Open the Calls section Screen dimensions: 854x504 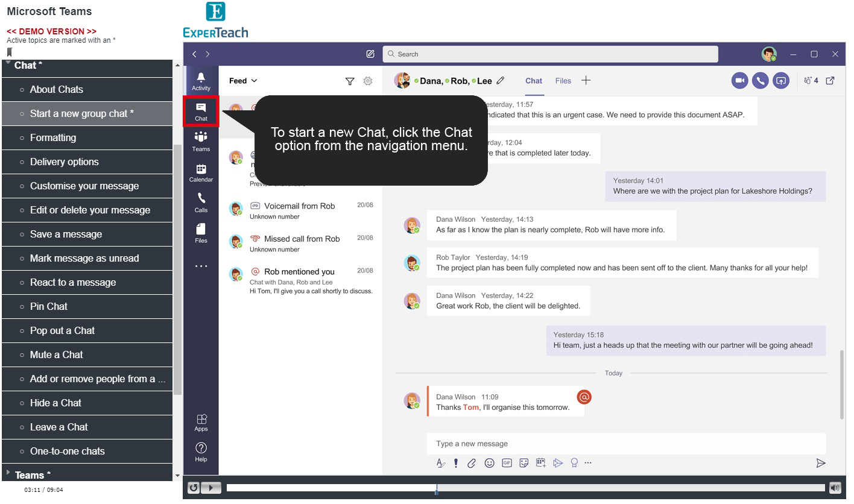(201, 203)
